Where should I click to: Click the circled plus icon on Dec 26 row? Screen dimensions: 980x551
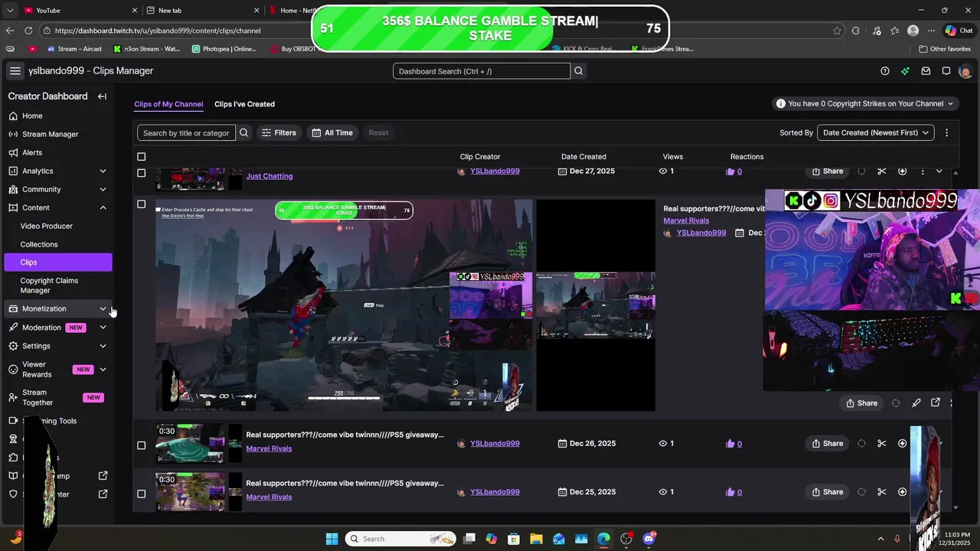tap(902, 443)
